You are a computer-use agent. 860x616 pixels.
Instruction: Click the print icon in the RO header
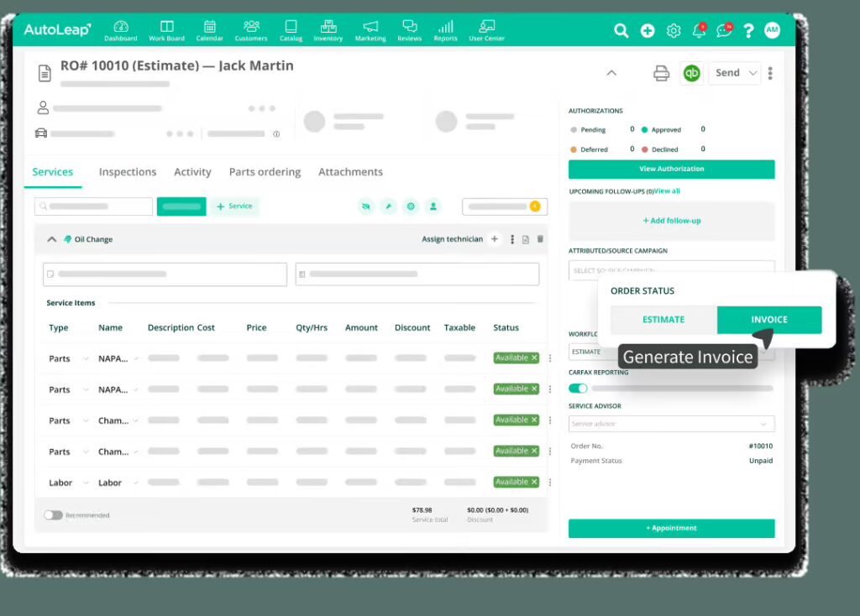pos(661,73)
